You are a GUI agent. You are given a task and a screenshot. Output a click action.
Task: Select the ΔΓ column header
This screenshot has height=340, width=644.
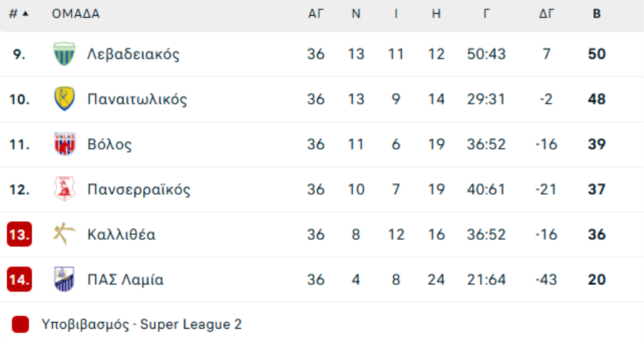pos(546,14)
